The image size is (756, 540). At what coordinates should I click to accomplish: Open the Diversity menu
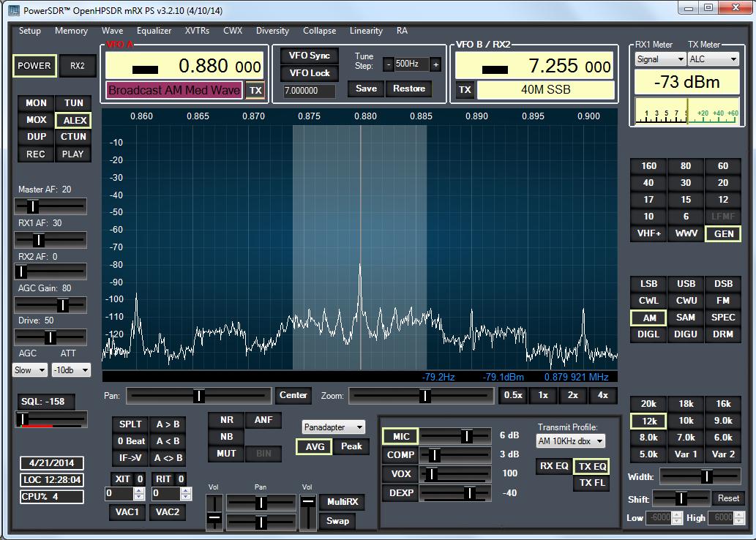(272, 31)
